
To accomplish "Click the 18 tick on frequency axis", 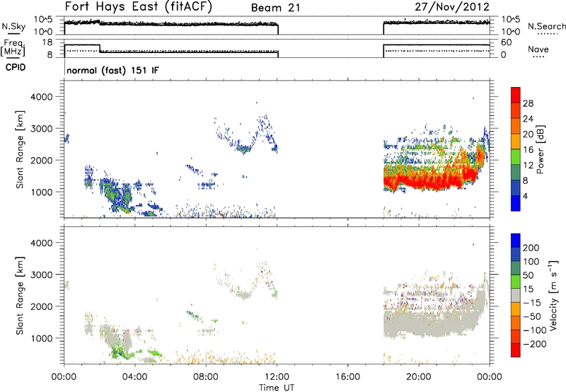I will [x=47, y=42].
